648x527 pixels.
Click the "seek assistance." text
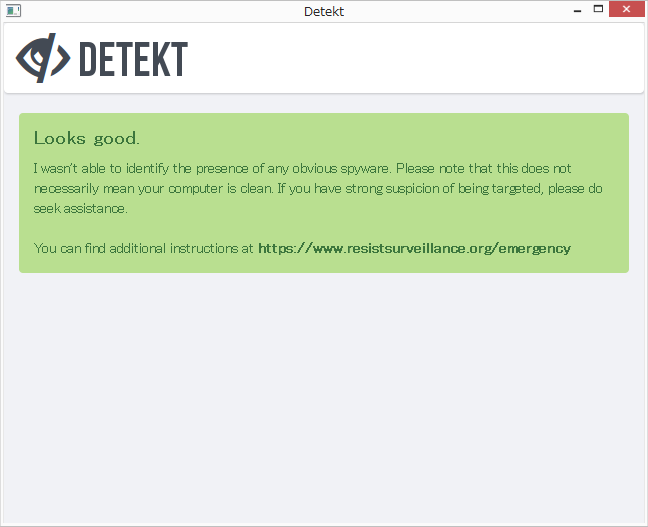pos(80,208)
